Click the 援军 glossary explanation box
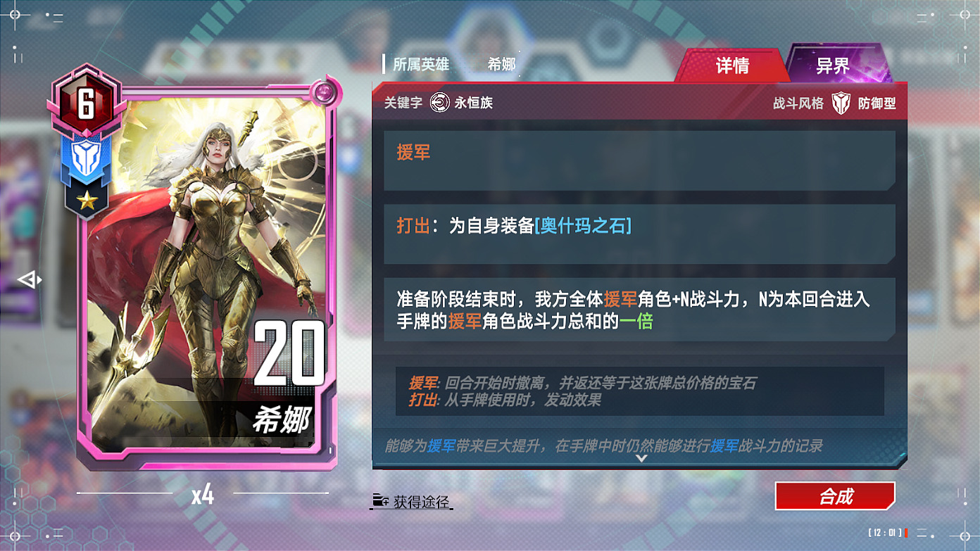Viewport: 980px width, 551px height. [639, 391]
